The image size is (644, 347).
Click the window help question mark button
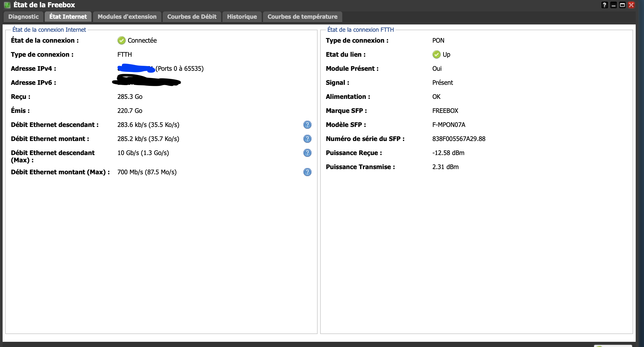point(604,5)
